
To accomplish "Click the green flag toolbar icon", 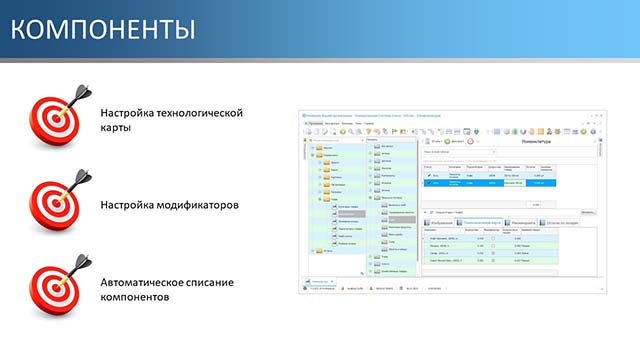I will pos(395,131).
